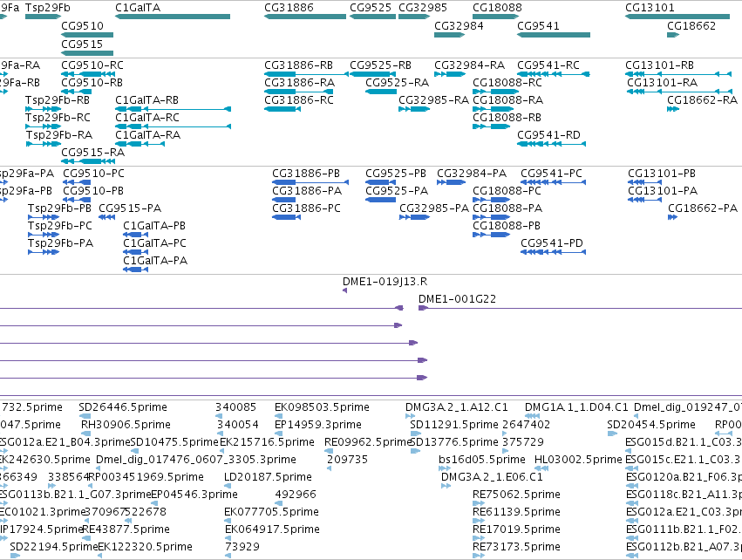Click the CG32984 gene glyph
This screenshot has width=742, height=560.
(x=450, y=35)
